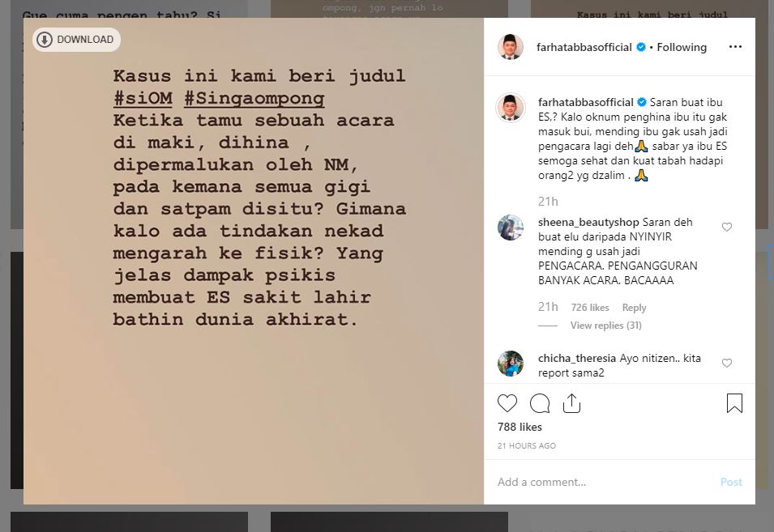The height and width of the screenshot is (532, 774).
Task: Like the post with heart icon
Action: click(507, 403)
